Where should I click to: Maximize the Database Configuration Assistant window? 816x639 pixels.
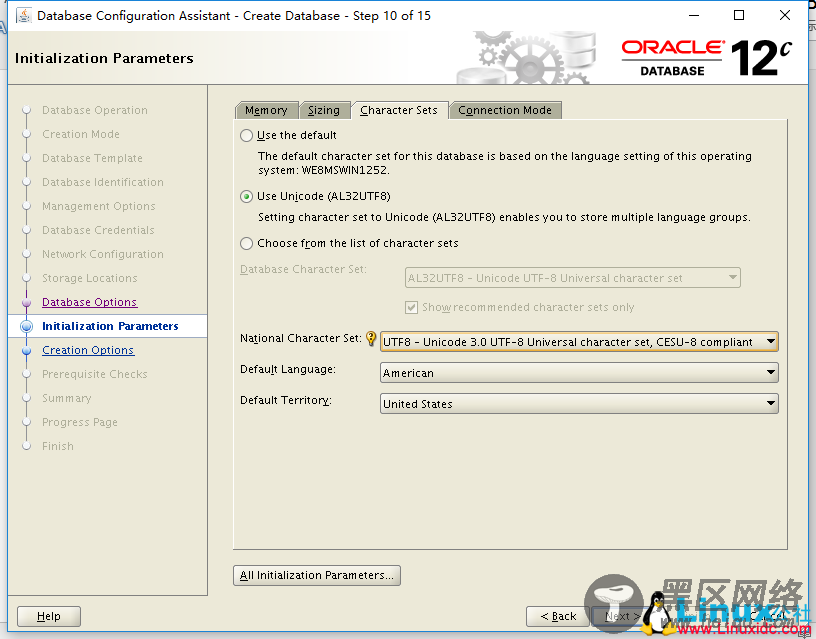click(738, 15)
